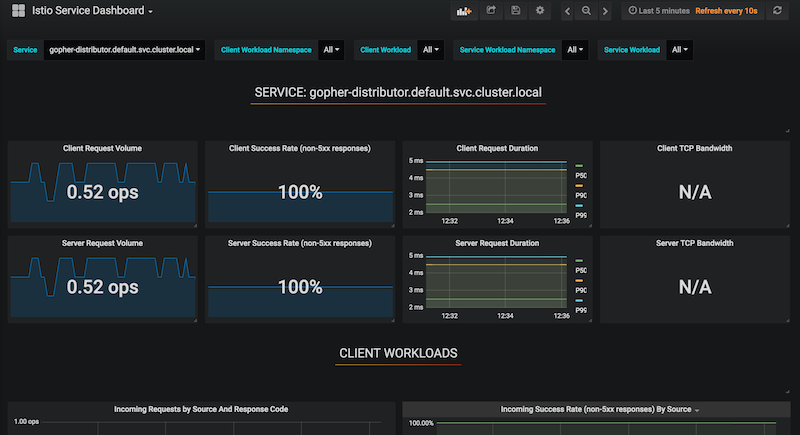Open the Last 5 minutes time picker
Viewport: 800px width, 435px height.
(x=659, y=11)
